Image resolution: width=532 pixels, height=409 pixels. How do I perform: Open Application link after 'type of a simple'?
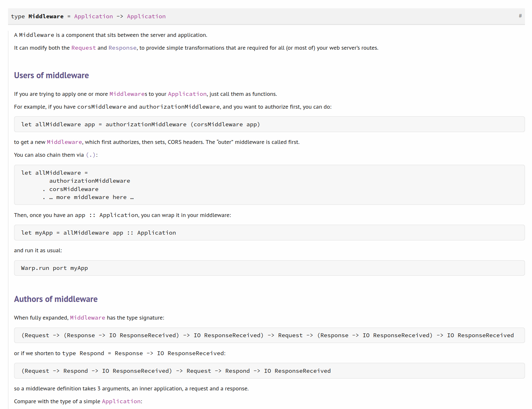[x=121, y=401]
